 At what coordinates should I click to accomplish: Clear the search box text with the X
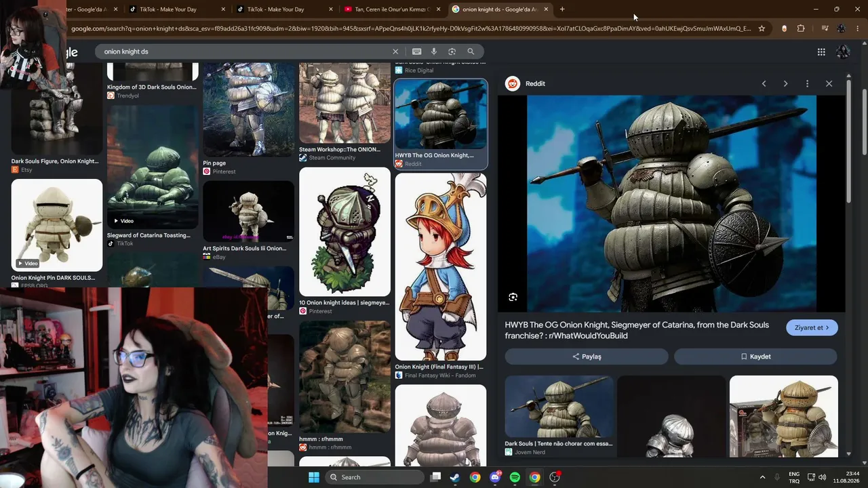pyautogui.click(x=395, y=52)
